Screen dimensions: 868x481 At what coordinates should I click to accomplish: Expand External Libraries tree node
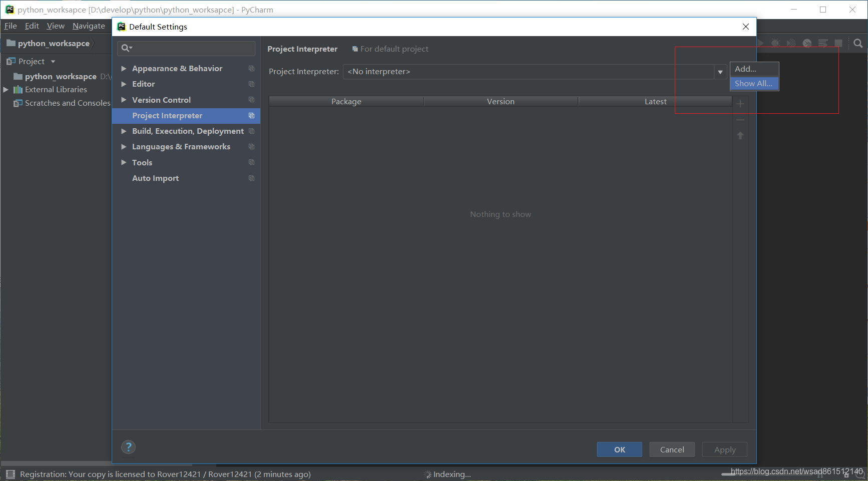pyautogui.click(x=6, y=90)
